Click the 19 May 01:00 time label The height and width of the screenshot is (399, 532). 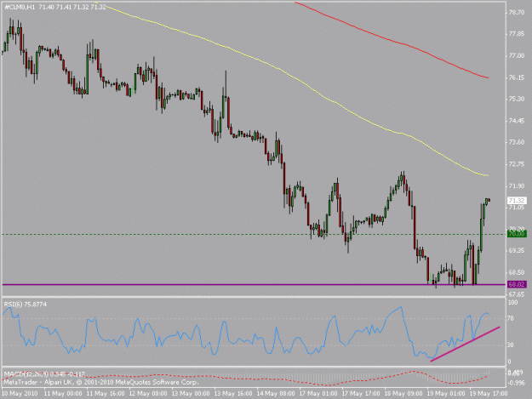446,394
